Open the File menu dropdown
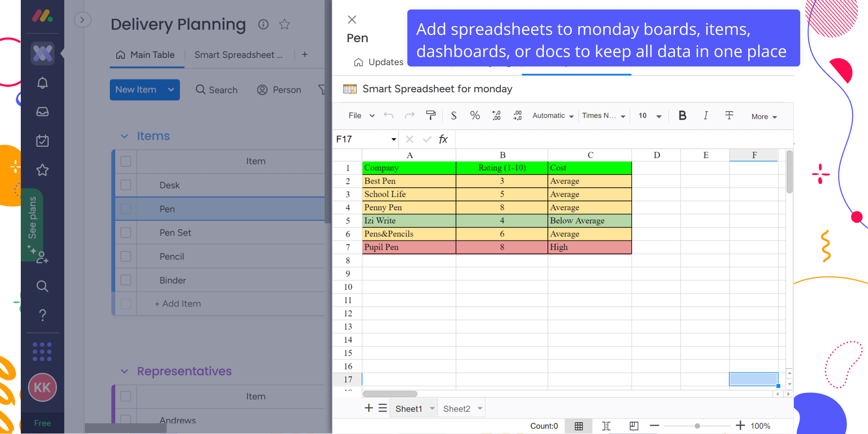This screenshot has width=868, height=434. [362, 116]
